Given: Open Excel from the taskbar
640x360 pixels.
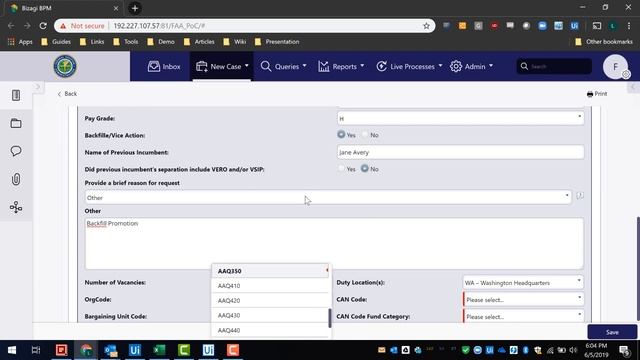Looking at the screenshot, I should [x=159, y=350].
